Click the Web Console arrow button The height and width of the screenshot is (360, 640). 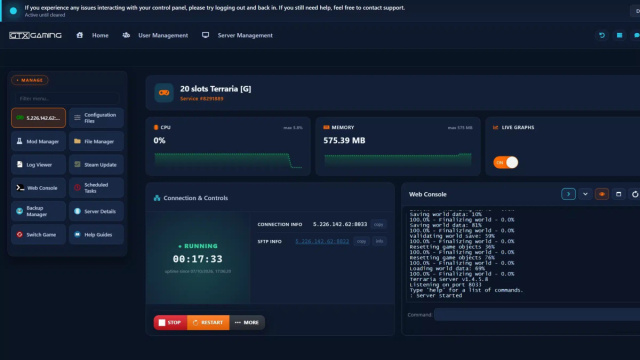point(568,194)
